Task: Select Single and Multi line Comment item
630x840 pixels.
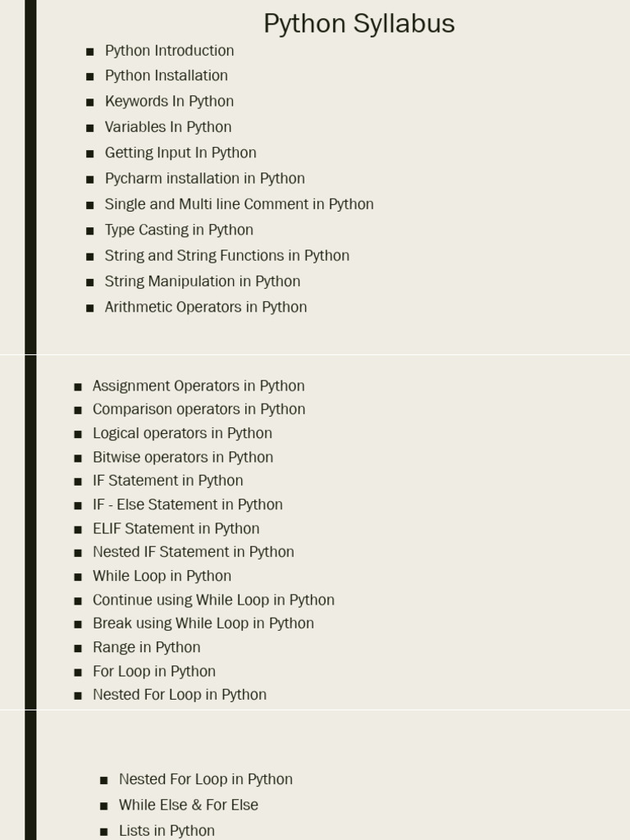Action: coord(239,204)
